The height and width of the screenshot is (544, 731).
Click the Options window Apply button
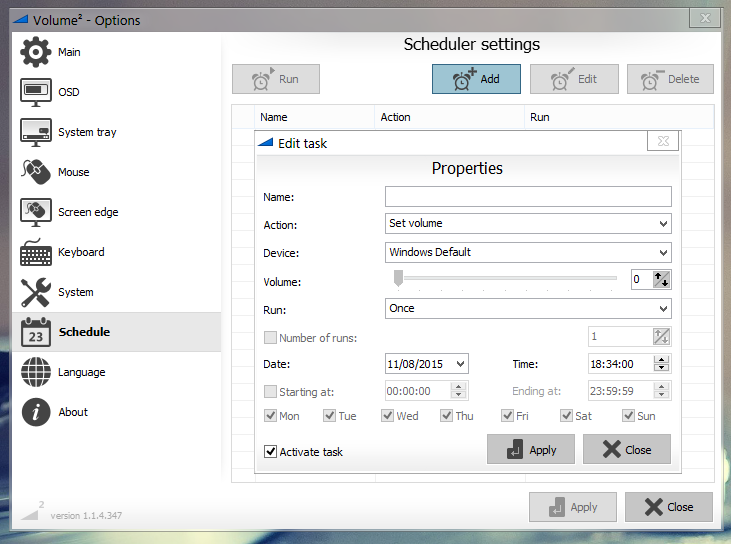point(572,507)
